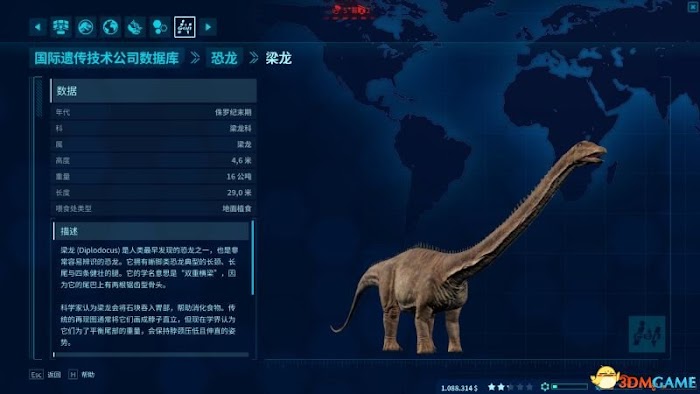Go back to the 恐龙 breadcrumb
This screenshot has height=394, width=700.
224,58
